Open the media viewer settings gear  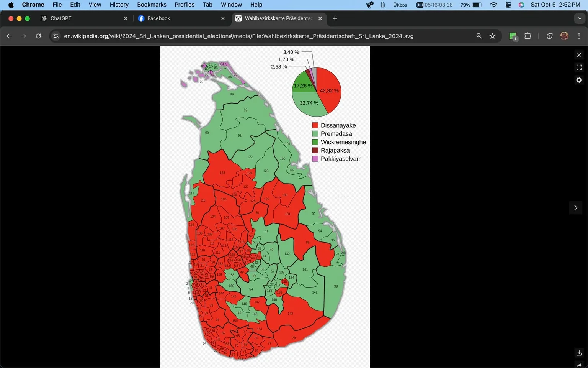click(579, 80)
